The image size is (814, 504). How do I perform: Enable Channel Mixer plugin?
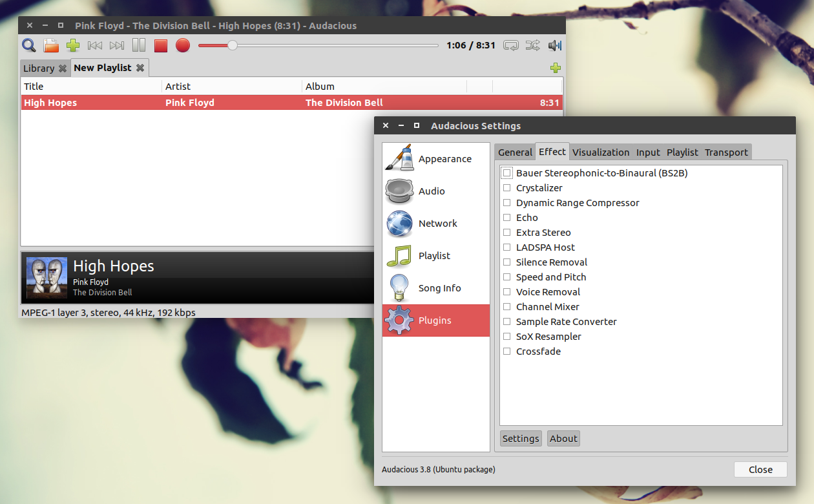pyautogui.click(x=507, y=307)
